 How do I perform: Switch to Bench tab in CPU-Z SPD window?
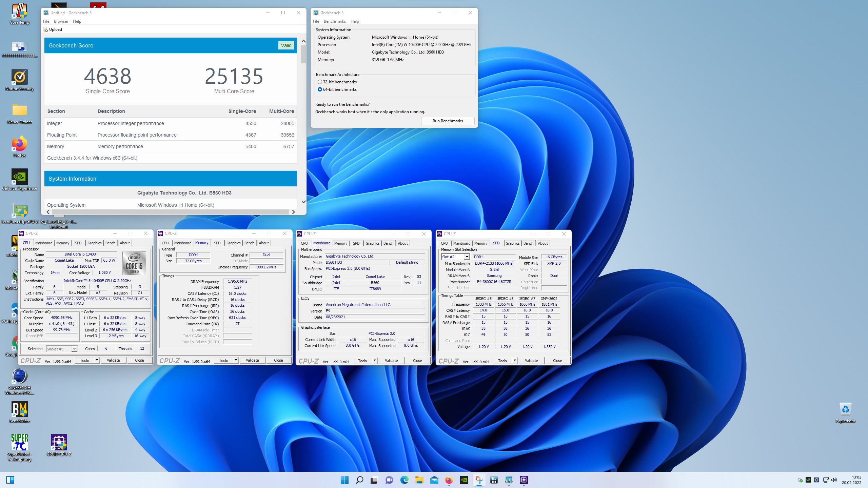tap(528, 243)
